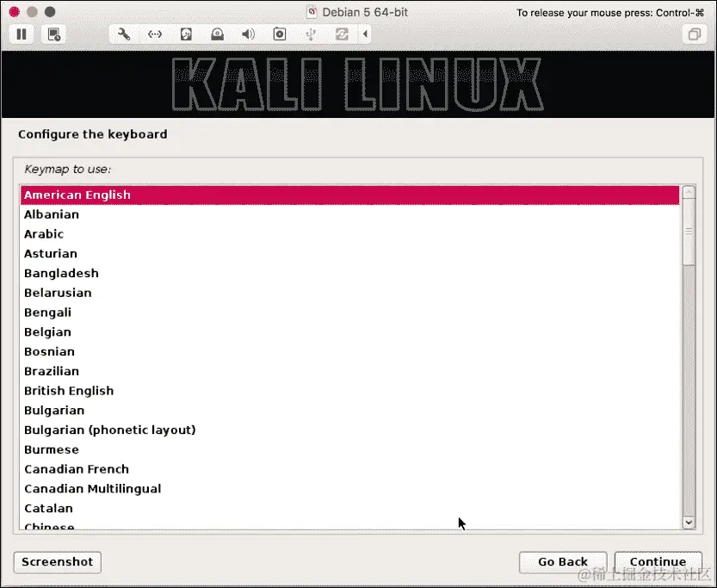Viewport: 717px width, 588px height.
Task: Click the Screenshot button
Action: [57, 562]
